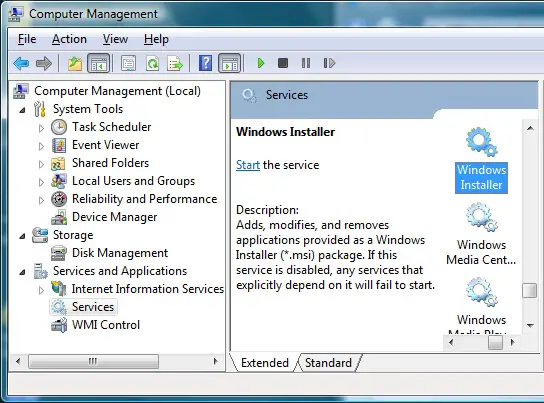Collapse the System Tools node arrow
544x403 pixels.
click(x=23, y=110)
